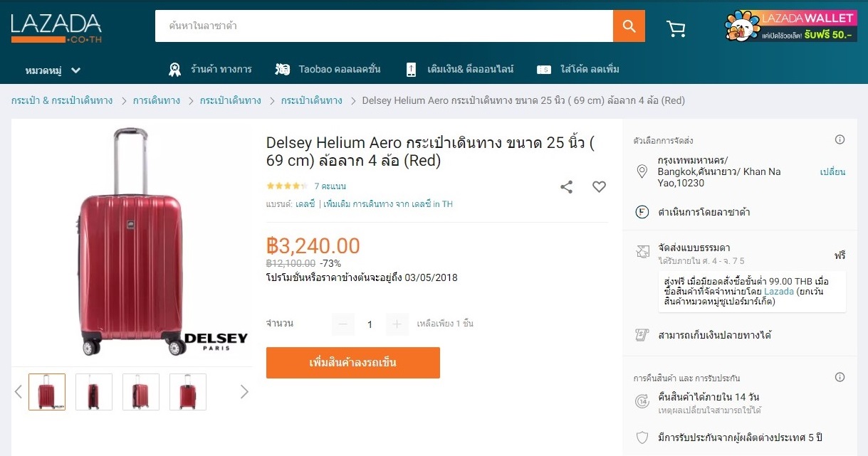The height and width of the screenshot is (456, 868).
Task: Open the Lazada Wallet promo banner
Action: 790,26
